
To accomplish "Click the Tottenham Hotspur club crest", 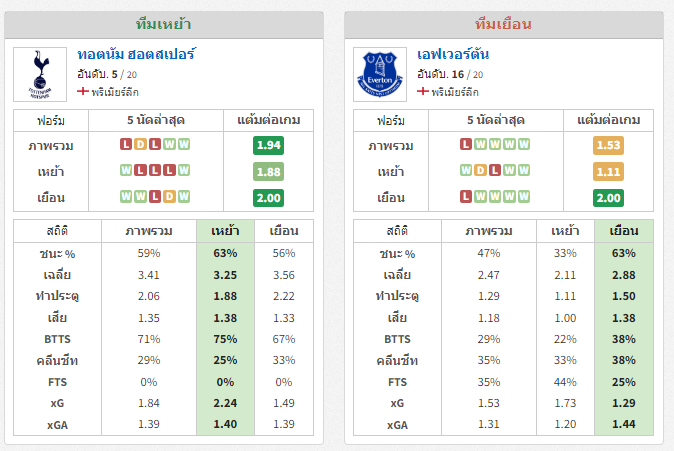I will pos(40,74).
